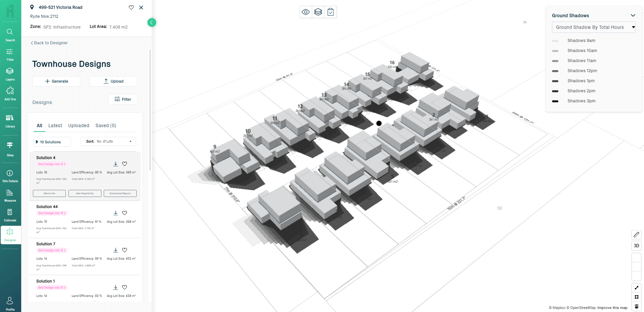Switch to the Uploaded designs tab
This screenshot has width=644, height=312.
coord(79,125)
